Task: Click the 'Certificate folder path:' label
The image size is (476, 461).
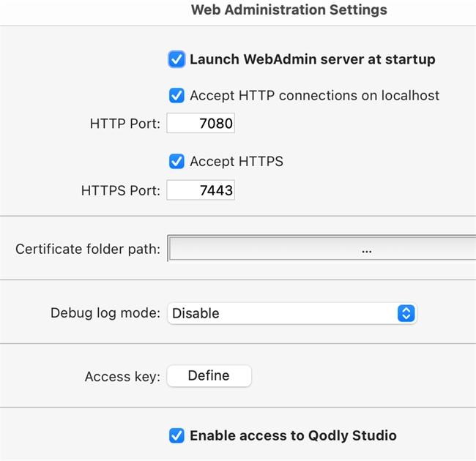Action: point(87,250)
